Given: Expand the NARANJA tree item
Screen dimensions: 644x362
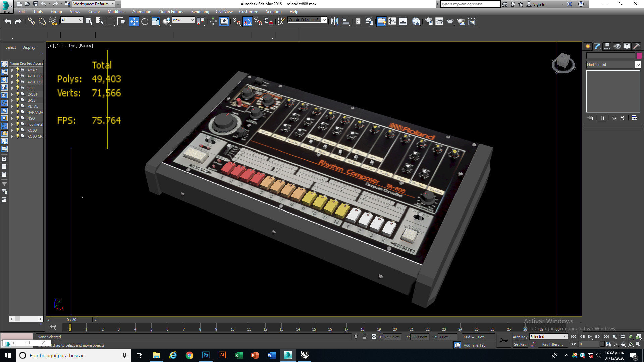Looking at the screenshot, I should click(x=12, y=112).
